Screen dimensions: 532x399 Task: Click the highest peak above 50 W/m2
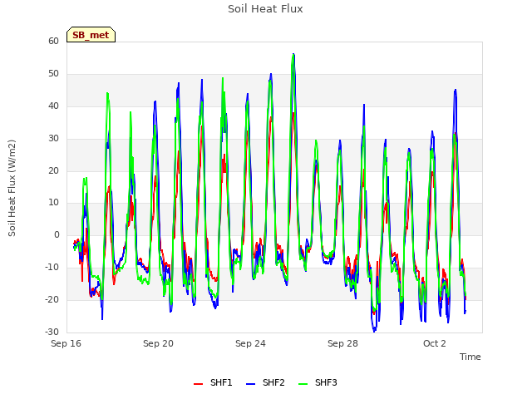pos(293,54)
